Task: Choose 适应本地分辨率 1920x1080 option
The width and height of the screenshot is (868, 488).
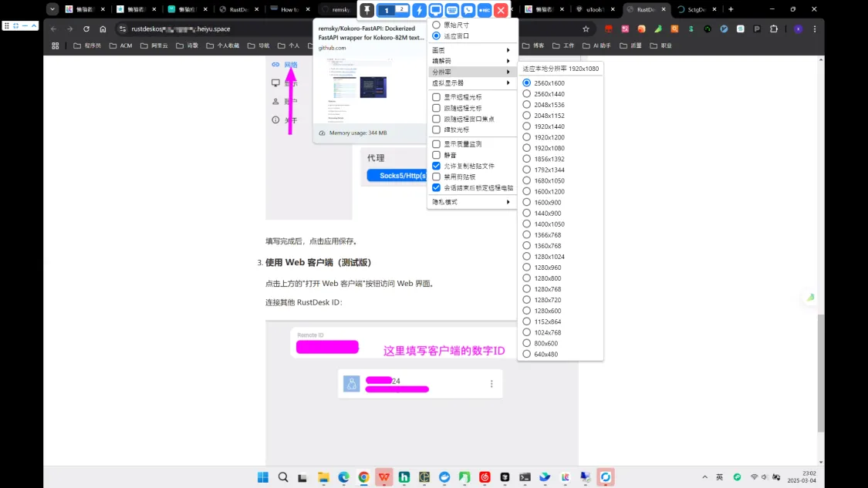Action: coord(560,69)
